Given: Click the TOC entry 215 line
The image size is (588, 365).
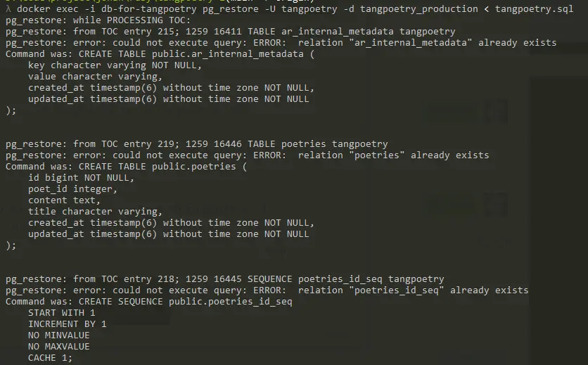Looking at the screenshot, I should (230, 32).
